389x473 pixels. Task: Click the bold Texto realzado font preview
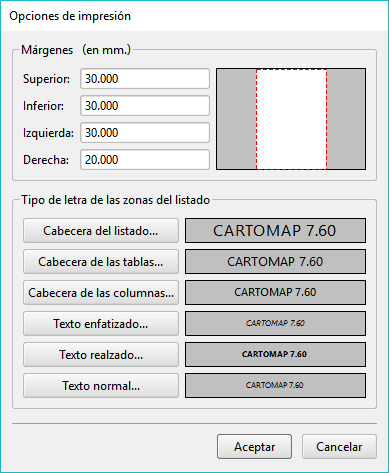tap(275, 355)
